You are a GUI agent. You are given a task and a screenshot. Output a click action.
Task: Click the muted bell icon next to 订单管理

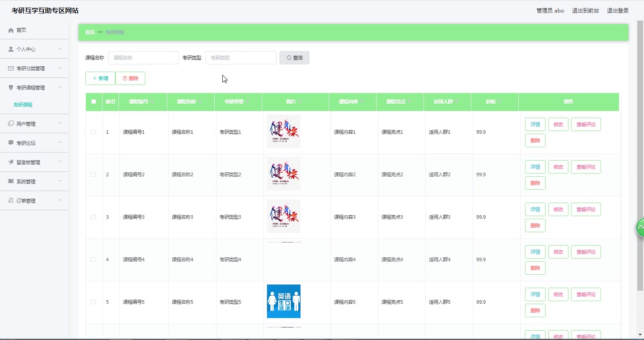tap(11, 201)
